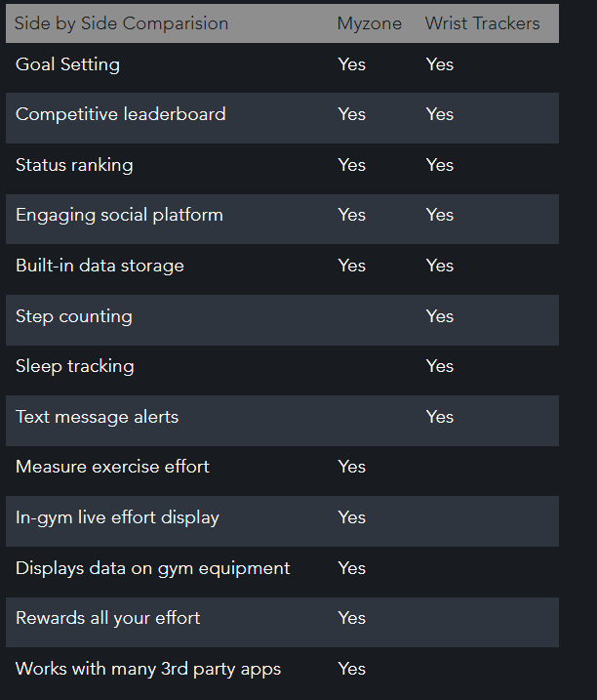The height and width of the screenshot is (700, 597).
Task: Click Myzone Yes for Measure exercise effort
Action: (352, 467)
